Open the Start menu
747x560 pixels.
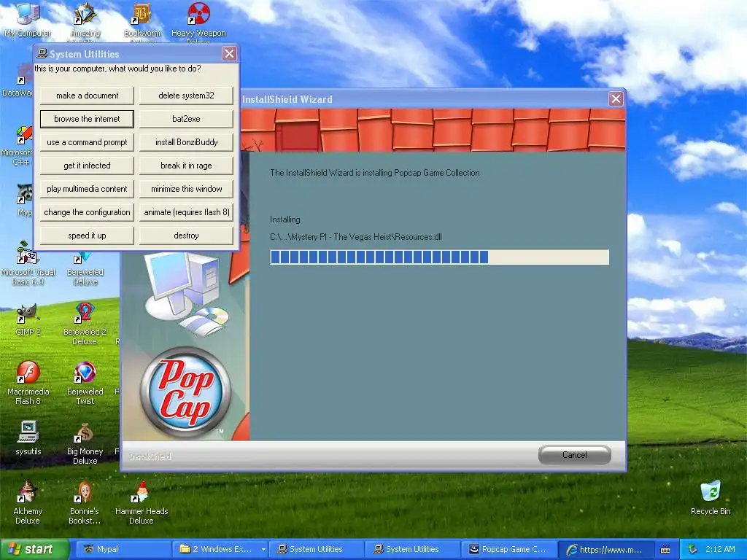(34, 550)
